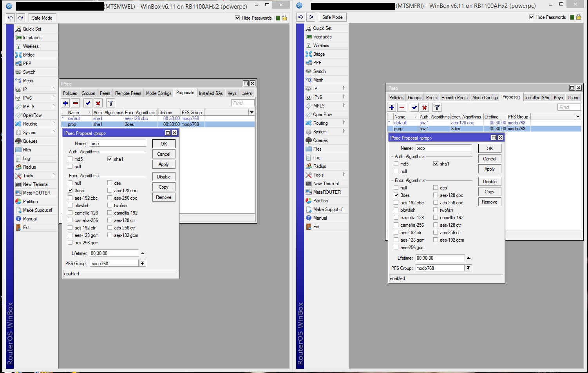Toggle Hide Passwords checkbox in MTSMWEL window
The width and height of the screenshot is (588, 373).
237,18
